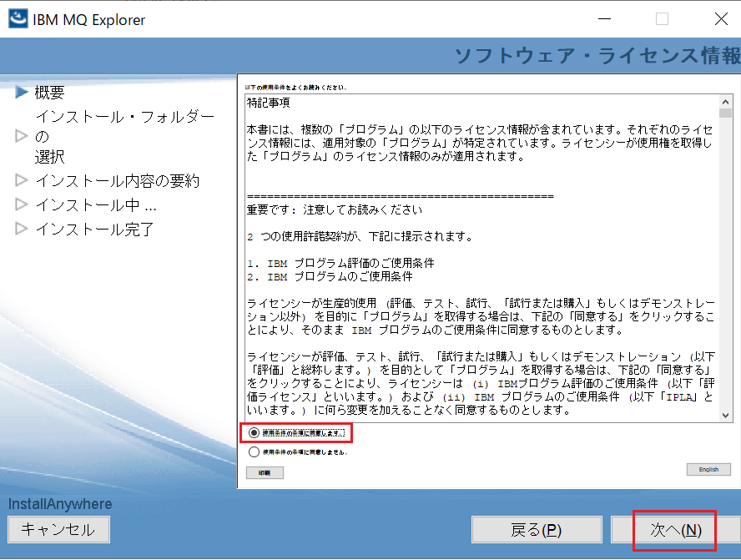
Task: Select the インストール中 step label
Action: pos(95,204)
